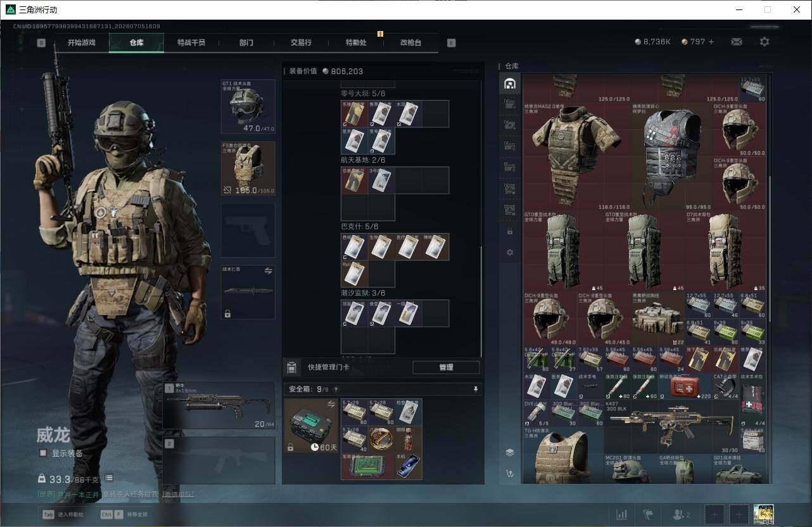Screen dimensions: 812x527
Task: Select the 12.7x55 ammo stack of 46
Action: [725, 305]
